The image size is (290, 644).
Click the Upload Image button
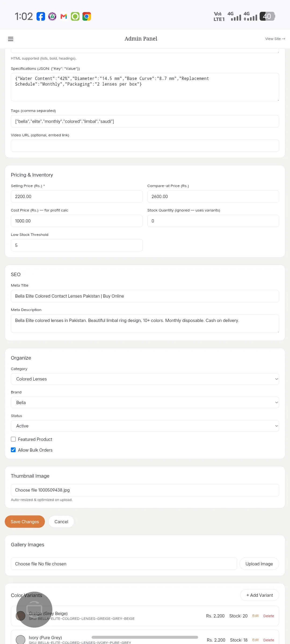pos(259,564)
